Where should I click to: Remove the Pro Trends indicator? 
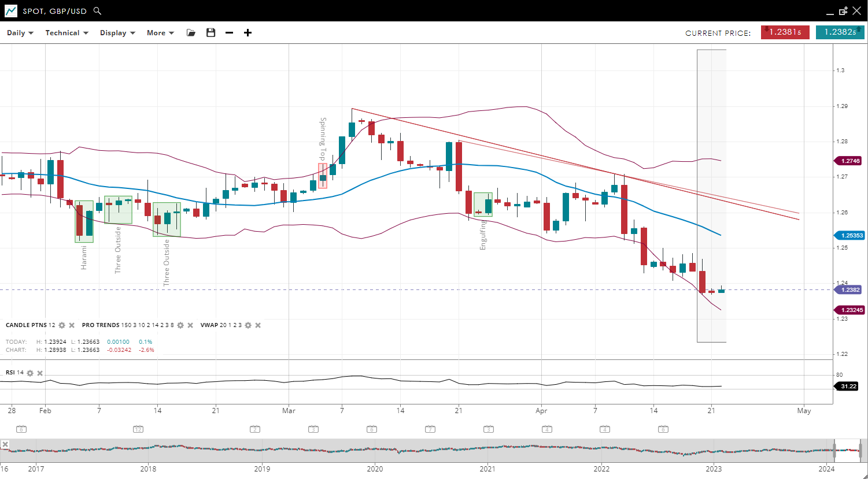coord(190,325)
